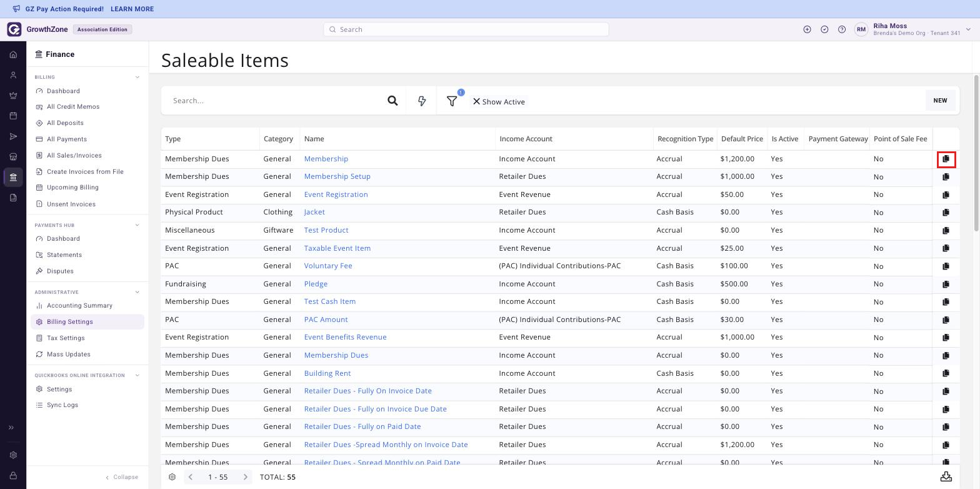Image resolution: width=980 pixels, height=489 pixels.
Task: Open All Credit Memos
Action: [x=73, y=107]
